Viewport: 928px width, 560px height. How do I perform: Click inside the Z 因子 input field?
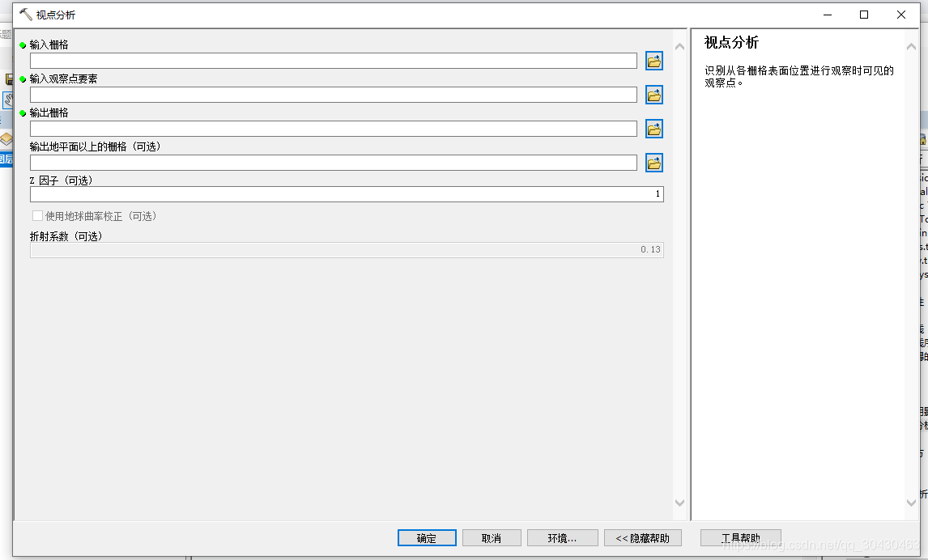click(347, 193)
